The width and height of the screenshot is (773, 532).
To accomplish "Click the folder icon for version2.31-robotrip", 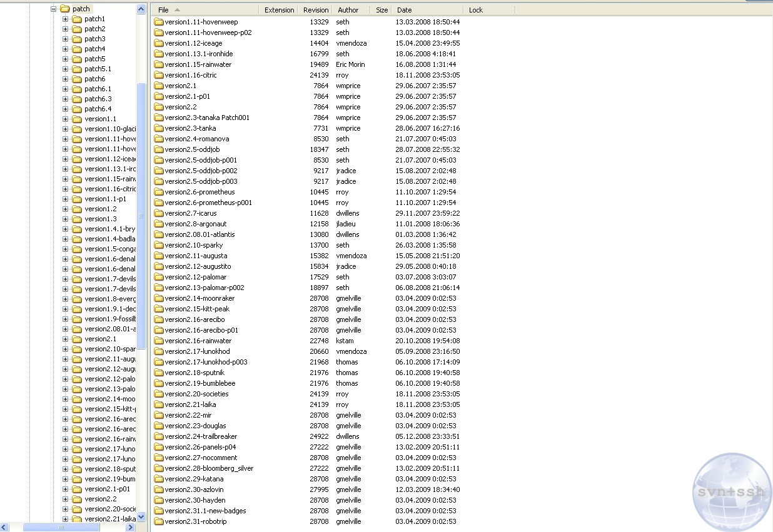I will pos(159,521).
